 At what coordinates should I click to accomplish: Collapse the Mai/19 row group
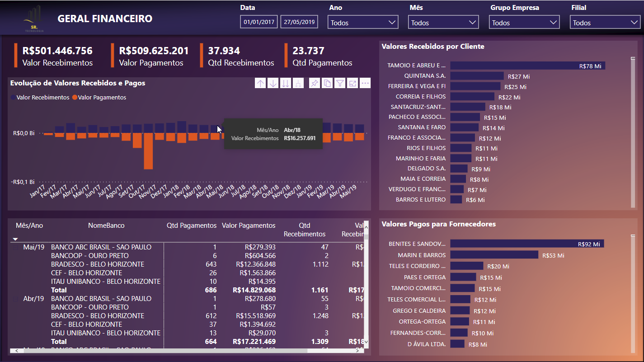pyautogui.click(x=16, y=247)
